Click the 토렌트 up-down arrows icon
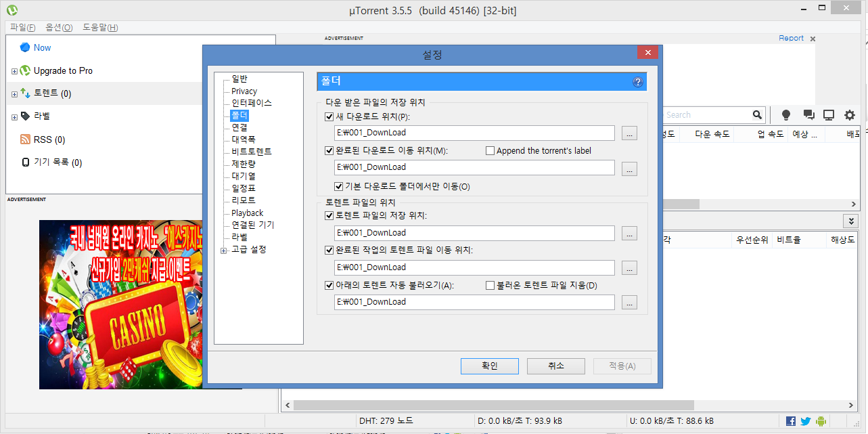The image size is (868, 434). click(25, 93)
